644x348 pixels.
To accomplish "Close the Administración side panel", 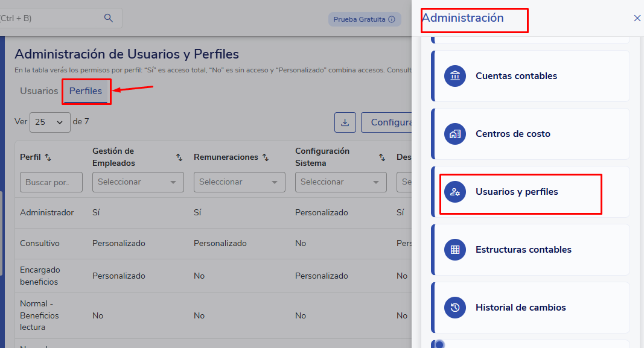I will coord(637,19).
